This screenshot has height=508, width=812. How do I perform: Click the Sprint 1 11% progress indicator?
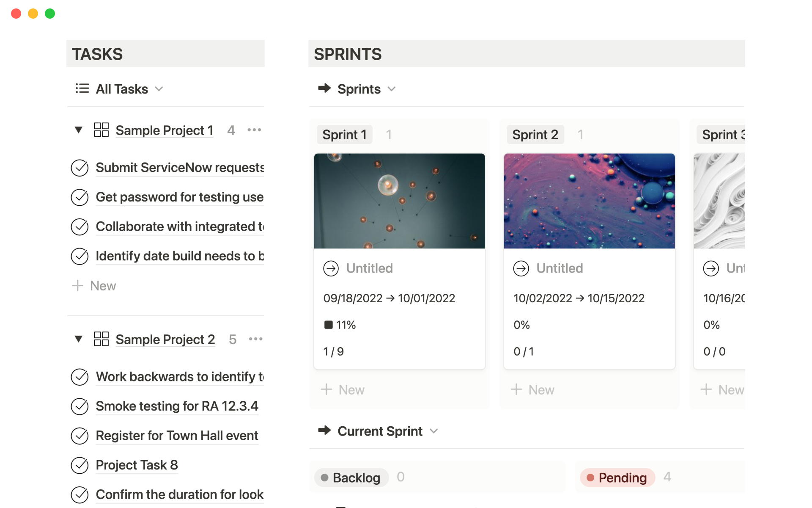340,325
